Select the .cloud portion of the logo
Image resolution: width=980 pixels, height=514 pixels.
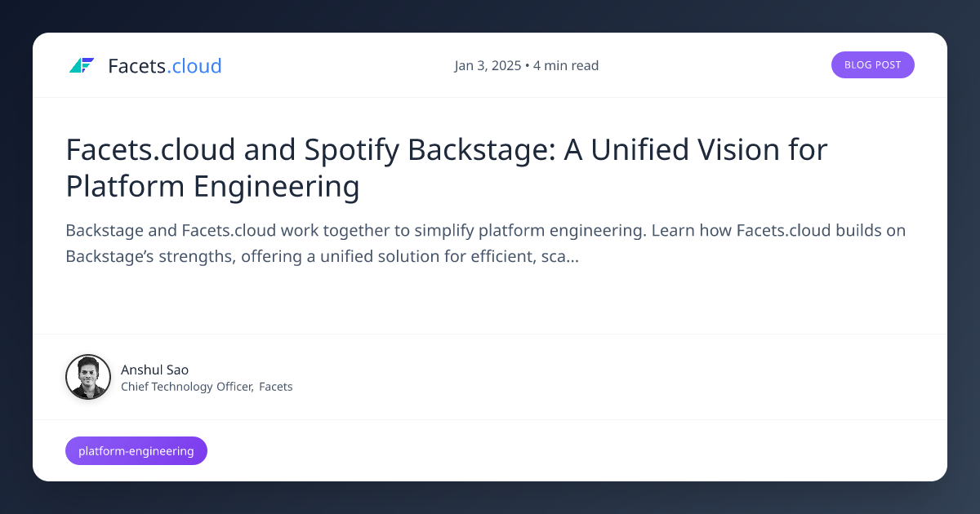pos(194,66)
